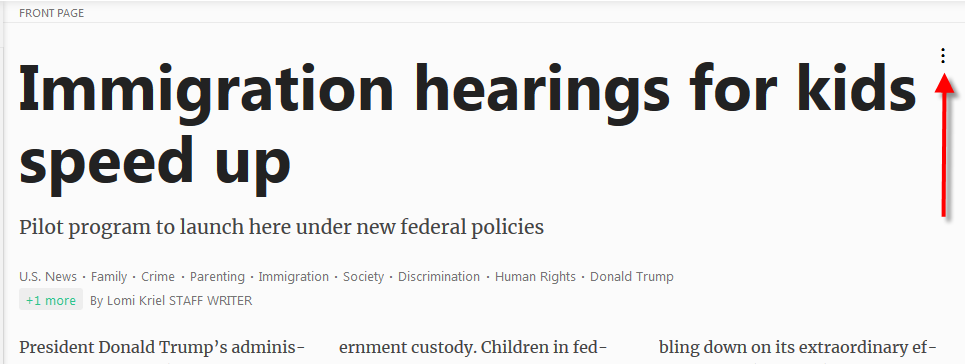The width and height of the screenshot is (965, 364).
Task: Click column text mentioning ernment custody
Action: 473,348
